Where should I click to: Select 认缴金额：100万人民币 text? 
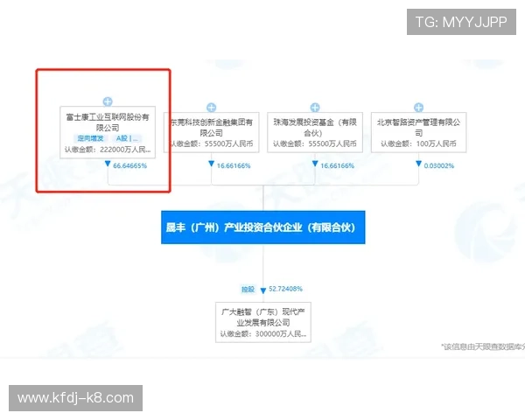pyautogui.click(x=418, y=143)
